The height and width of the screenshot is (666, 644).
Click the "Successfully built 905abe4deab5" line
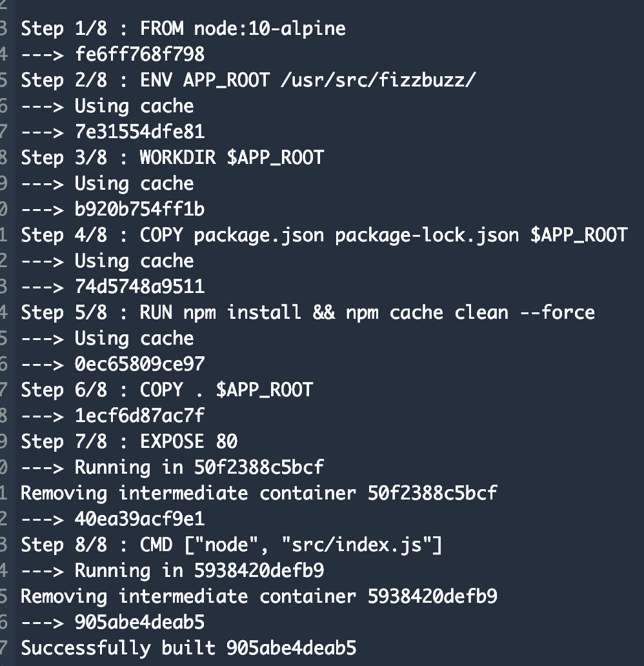point(188,648)
